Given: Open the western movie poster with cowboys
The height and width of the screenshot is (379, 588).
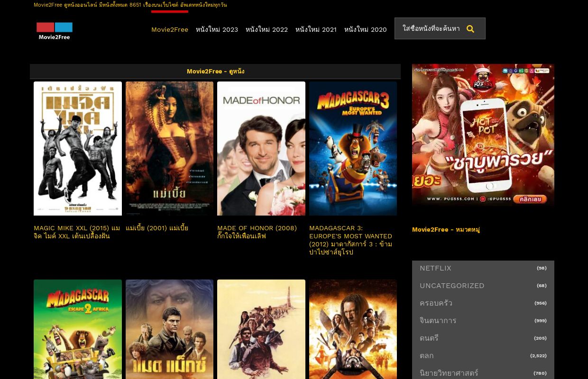Looking at the screenshot, I should tap(261, 329).
